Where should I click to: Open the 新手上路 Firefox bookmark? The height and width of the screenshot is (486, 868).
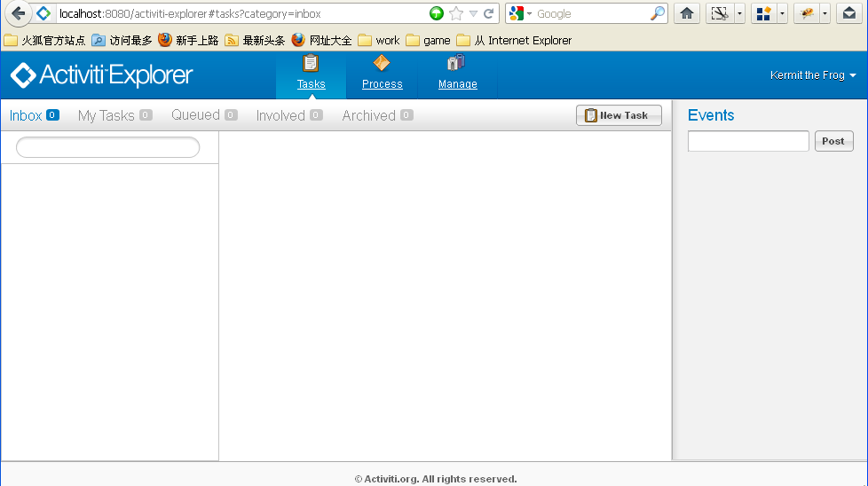coord(188,41)
